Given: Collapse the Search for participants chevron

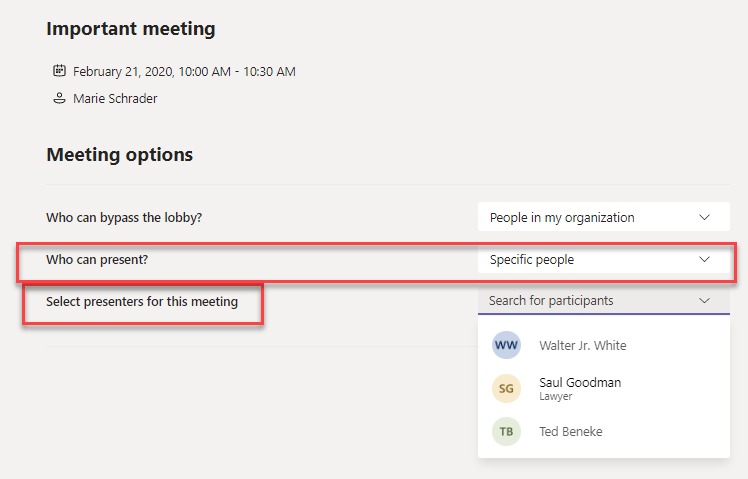Looking at the screenshot, I should (x=705, y=301).
